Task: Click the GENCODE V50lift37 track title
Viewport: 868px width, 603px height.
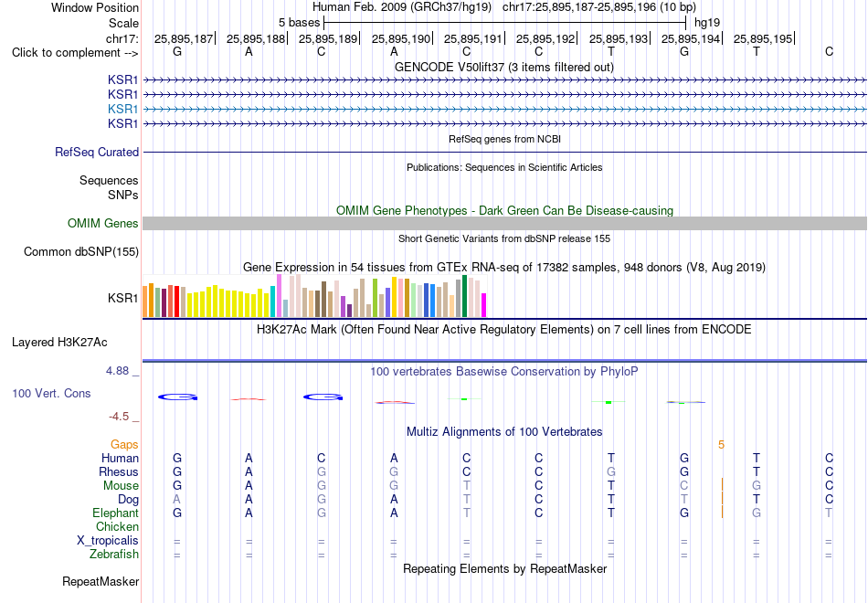Action: coord(504,67)
